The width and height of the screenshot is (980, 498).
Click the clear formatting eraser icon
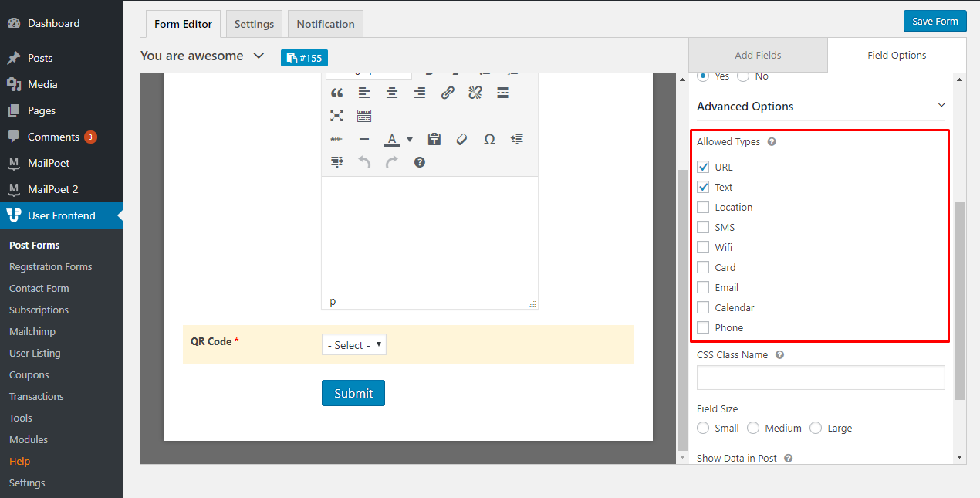point(461,139)
